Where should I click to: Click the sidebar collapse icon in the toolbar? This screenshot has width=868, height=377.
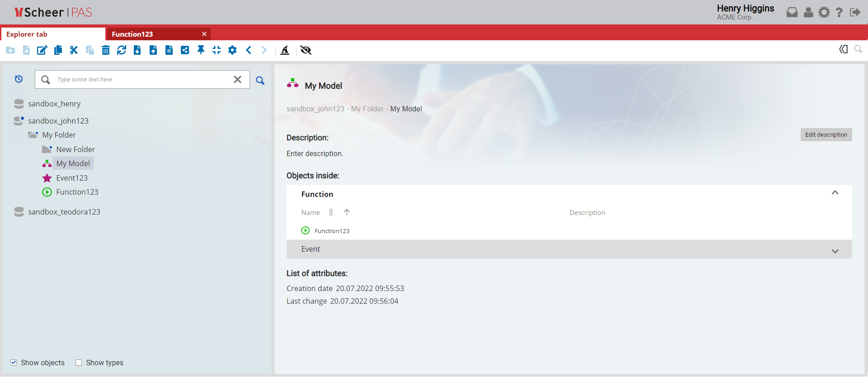[844, 49]
